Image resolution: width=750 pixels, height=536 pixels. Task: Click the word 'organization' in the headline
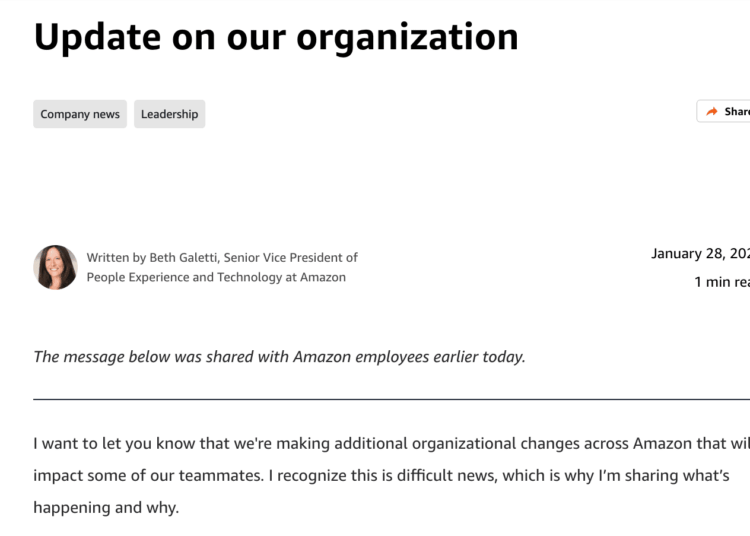(408, 39)
